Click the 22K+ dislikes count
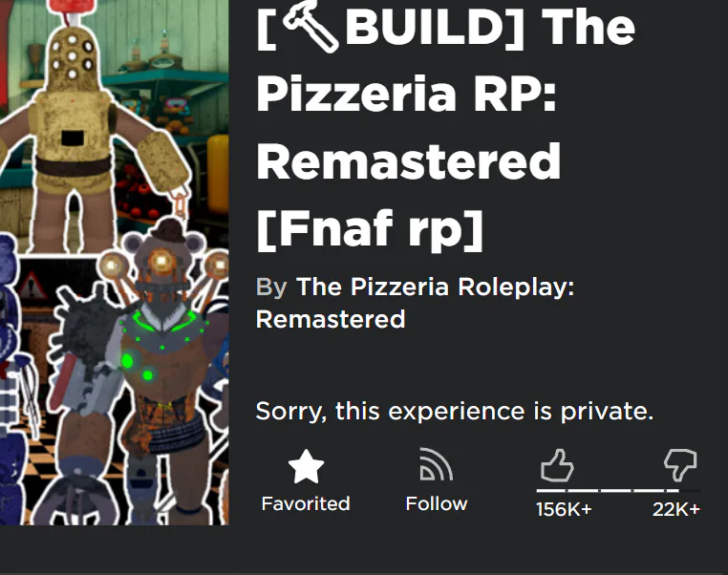Image resolution: width=728 pixels, height=575 pixels. click(676, 509)
